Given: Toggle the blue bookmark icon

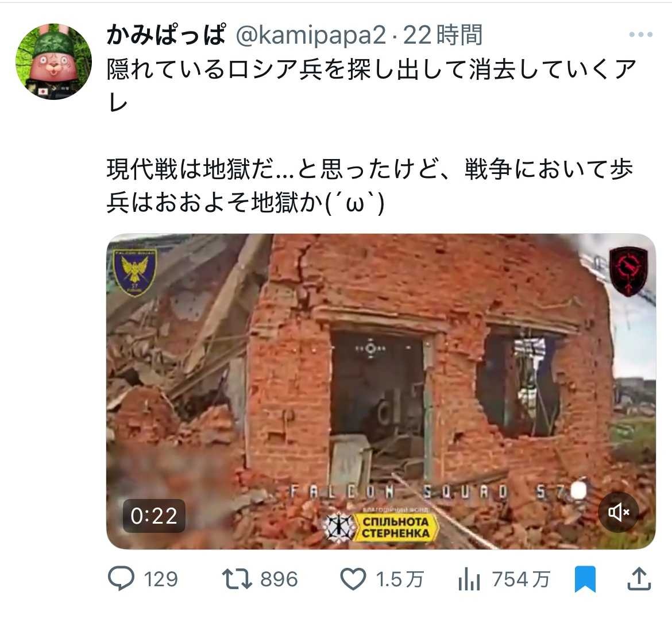Looking at the screenshot, I should click(585, 579).
